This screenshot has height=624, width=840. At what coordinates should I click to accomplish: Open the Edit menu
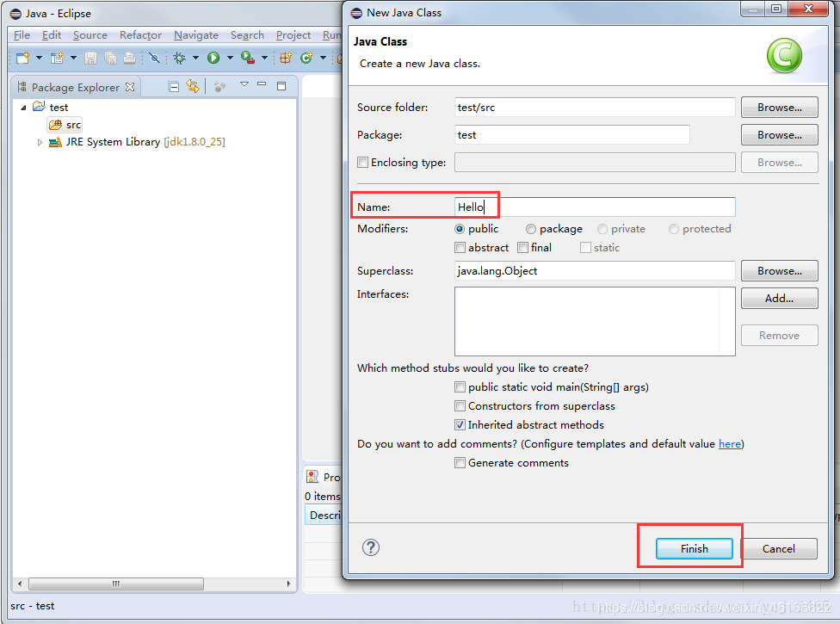(52, 34)
